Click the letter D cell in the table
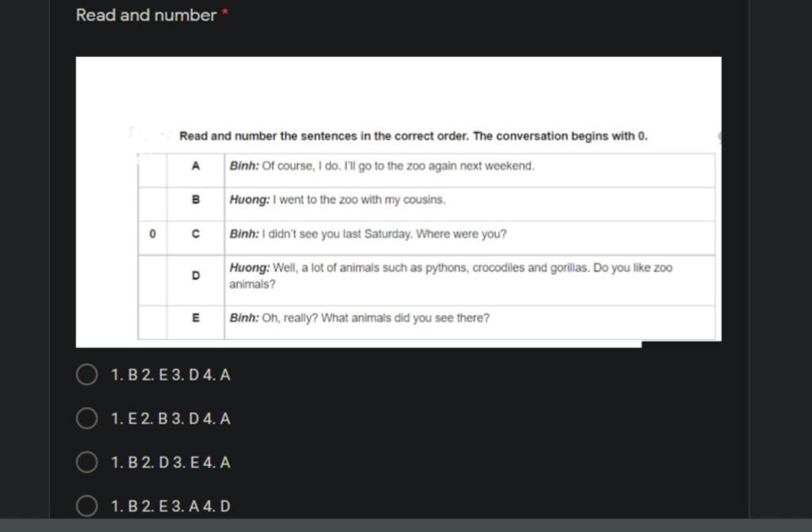The height and width of the screenshot is (532, 812). pyautogui.click(x=195, y=275)
